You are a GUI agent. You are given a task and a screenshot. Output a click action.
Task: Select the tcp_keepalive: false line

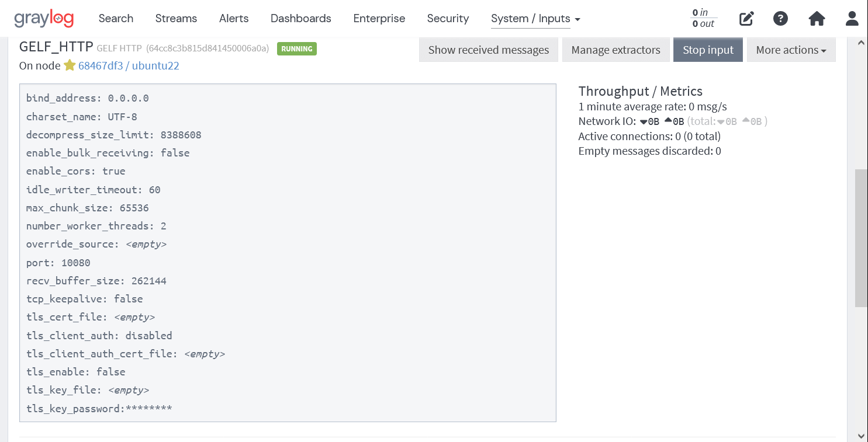[85, 299]
